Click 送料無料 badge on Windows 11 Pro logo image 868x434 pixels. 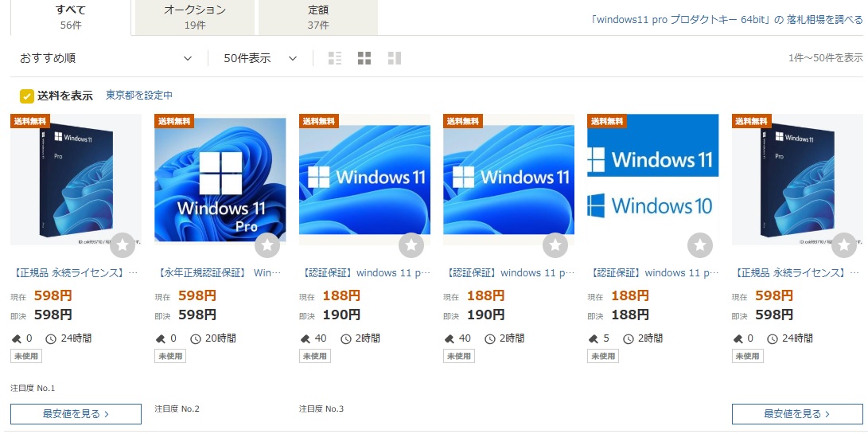174,121
